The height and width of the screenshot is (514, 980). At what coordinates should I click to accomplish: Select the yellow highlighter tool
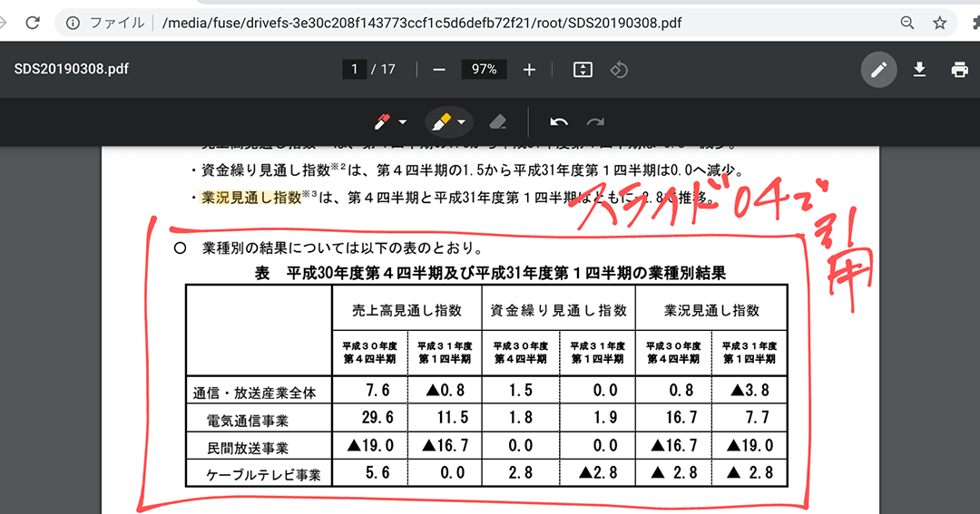coord(441,121)
